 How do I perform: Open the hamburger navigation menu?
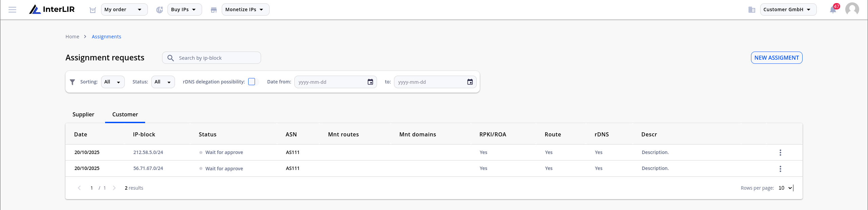tap(12, 9)
